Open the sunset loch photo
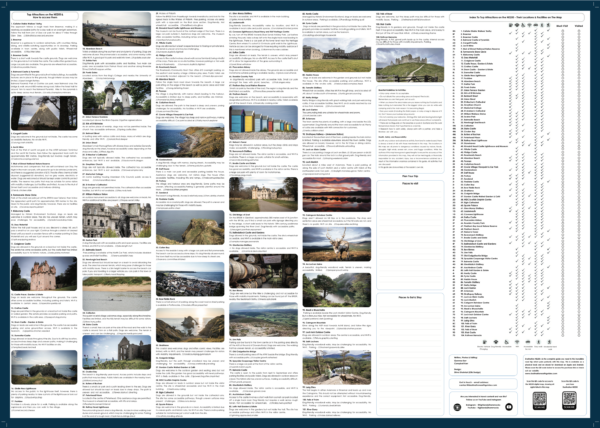The image size is (600, 428). pyautogui.click(x=337, y=194)
